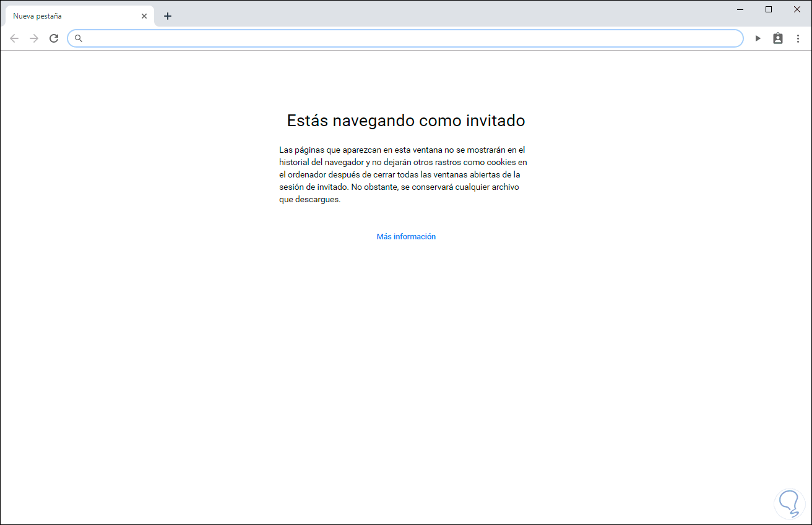Maximize the Chrome window
The width and height of the screenshot is (812, 525).
coord(769,9)
